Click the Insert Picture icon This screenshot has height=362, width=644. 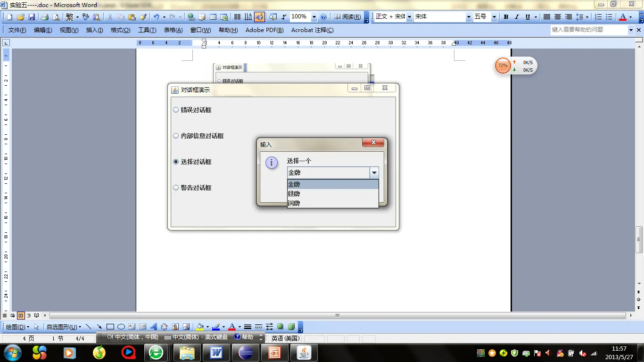click(x=186, y=326)
